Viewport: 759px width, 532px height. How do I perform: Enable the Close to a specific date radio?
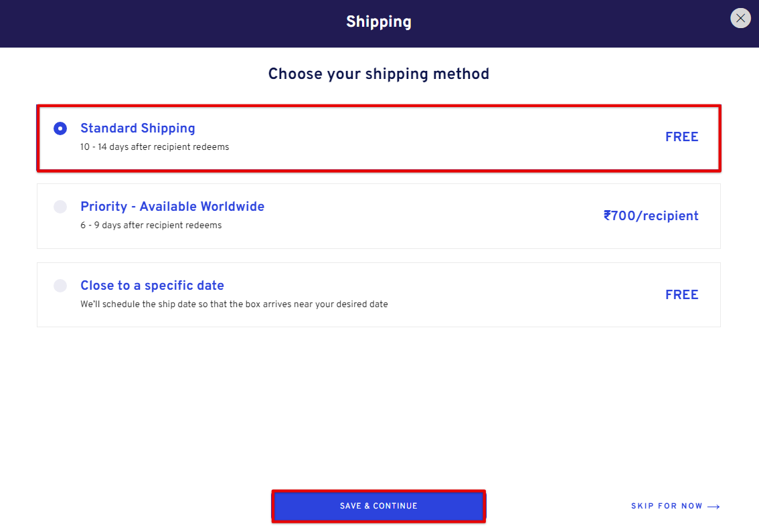coord(60,286)
